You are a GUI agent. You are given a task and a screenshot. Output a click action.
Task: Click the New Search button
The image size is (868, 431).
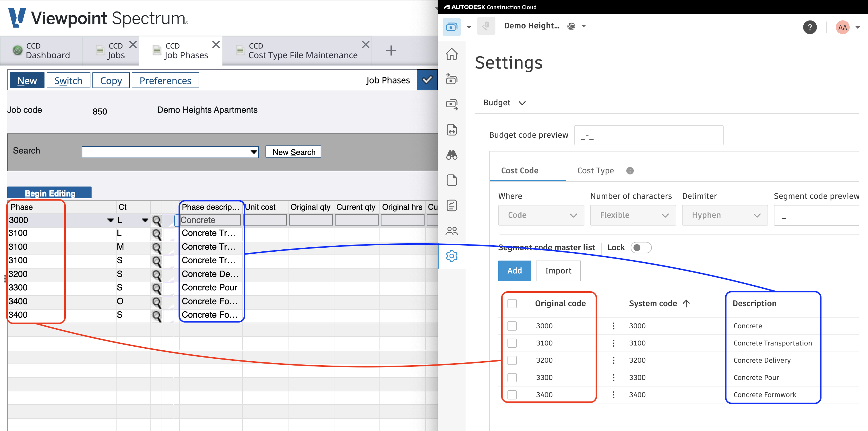coord(293,152)
